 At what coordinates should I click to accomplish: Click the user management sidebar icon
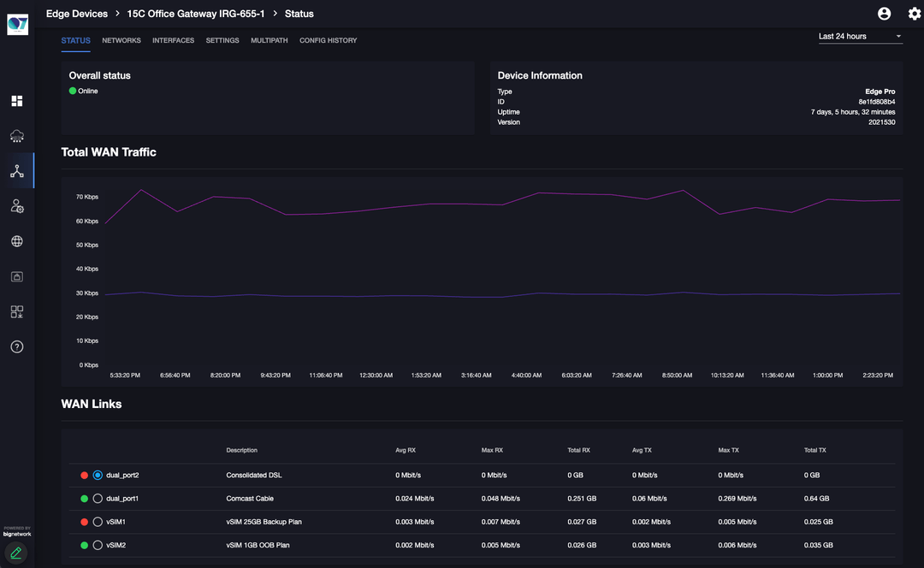pos(17,206)
